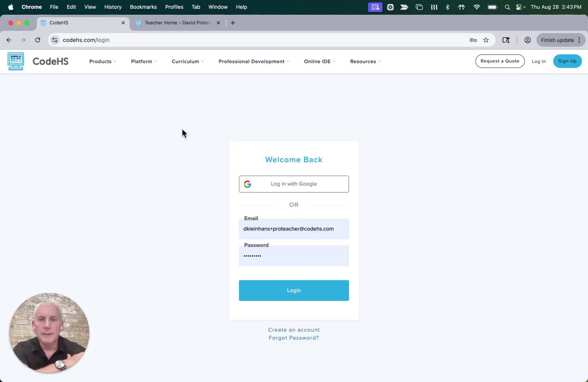Click the date and time in menu bar
The height and width of the screenshot is (382, 588).
(x=556, y=7)
